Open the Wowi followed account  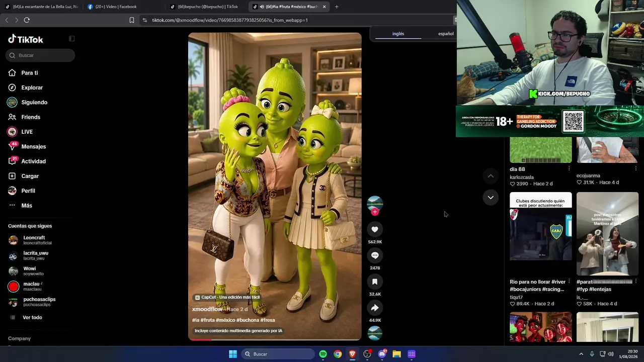26,271
